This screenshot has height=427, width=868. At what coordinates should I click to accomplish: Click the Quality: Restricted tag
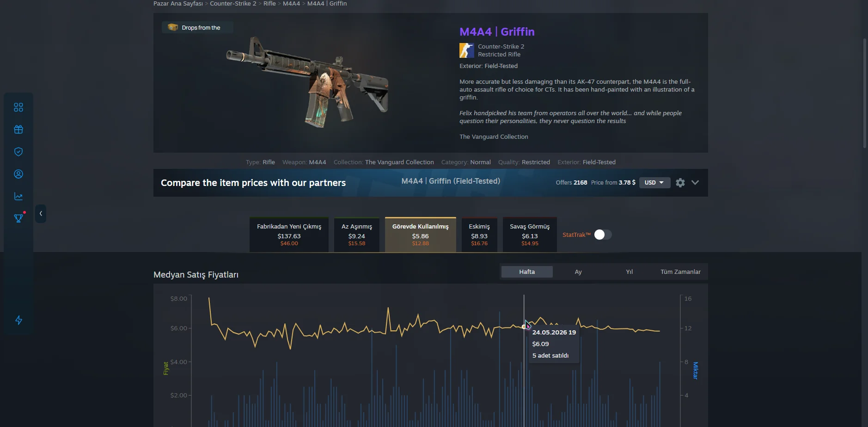click(x=524, y=162)
